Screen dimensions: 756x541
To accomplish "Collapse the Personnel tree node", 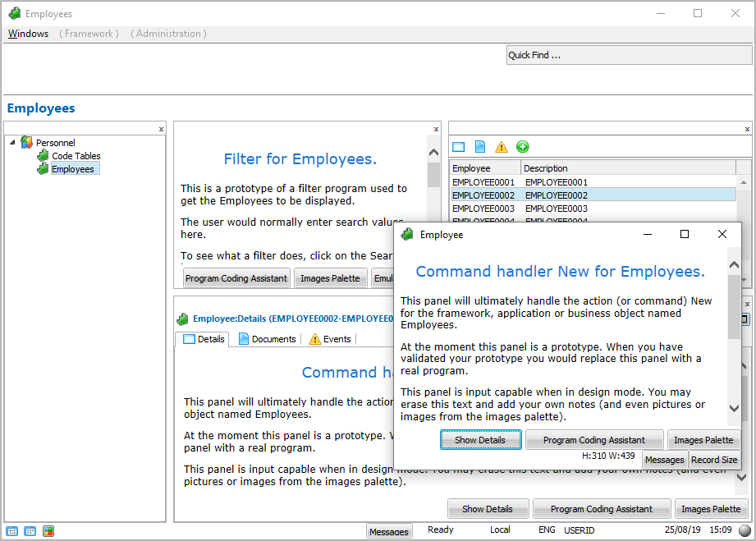I will pos(12,142).
